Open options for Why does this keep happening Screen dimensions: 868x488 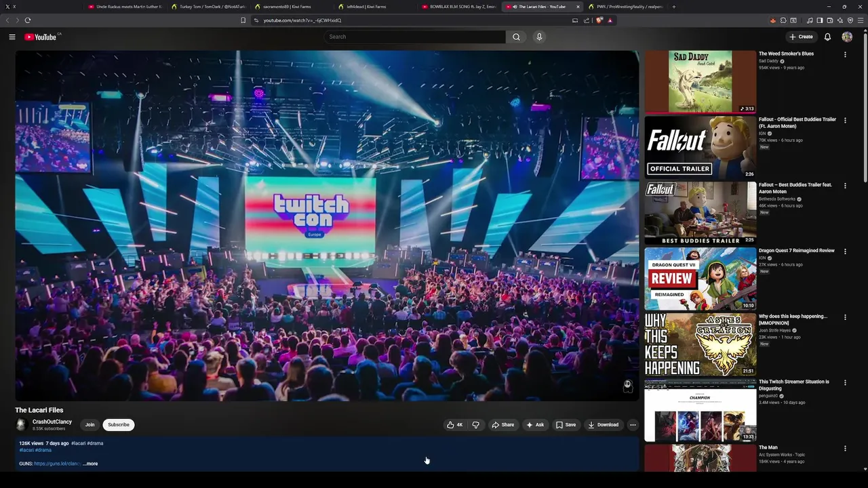(845, 317)
